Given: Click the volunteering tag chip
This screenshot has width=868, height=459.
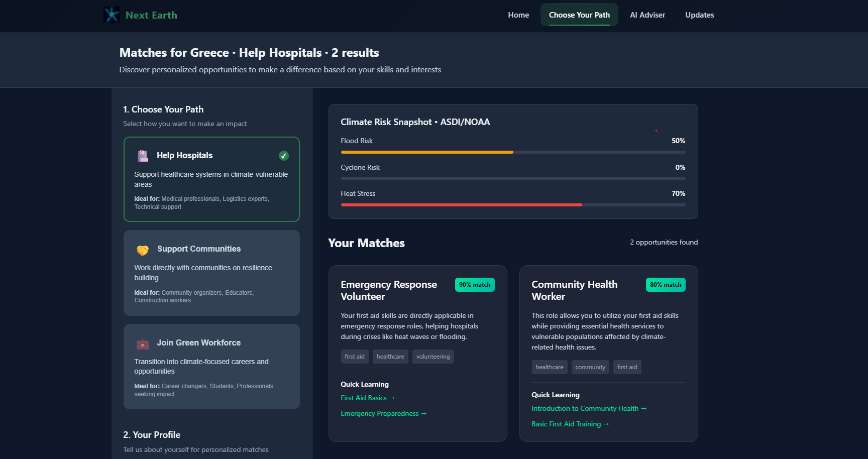Looking at the screenshot, I should pyautogui.click(x=433, y=357).
